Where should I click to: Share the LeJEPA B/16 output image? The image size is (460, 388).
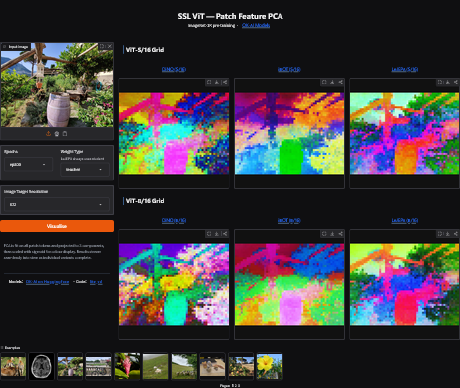pos(456,234)
